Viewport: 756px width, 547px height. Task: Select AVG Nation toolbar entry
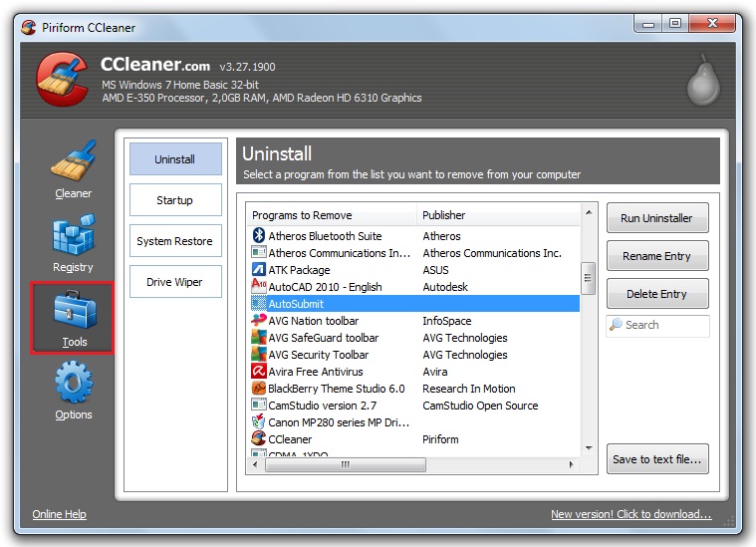click(x=415, y=320)
